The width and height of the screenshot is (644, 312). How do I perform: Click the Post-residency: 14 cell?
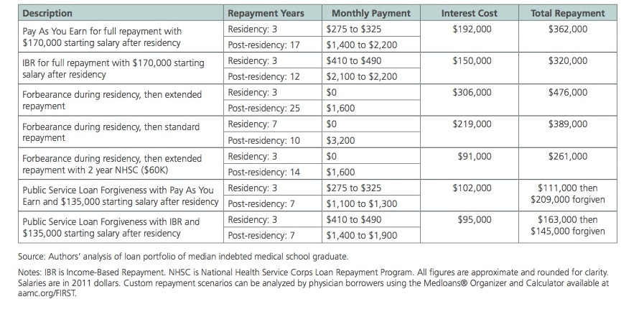coord(263,172)
